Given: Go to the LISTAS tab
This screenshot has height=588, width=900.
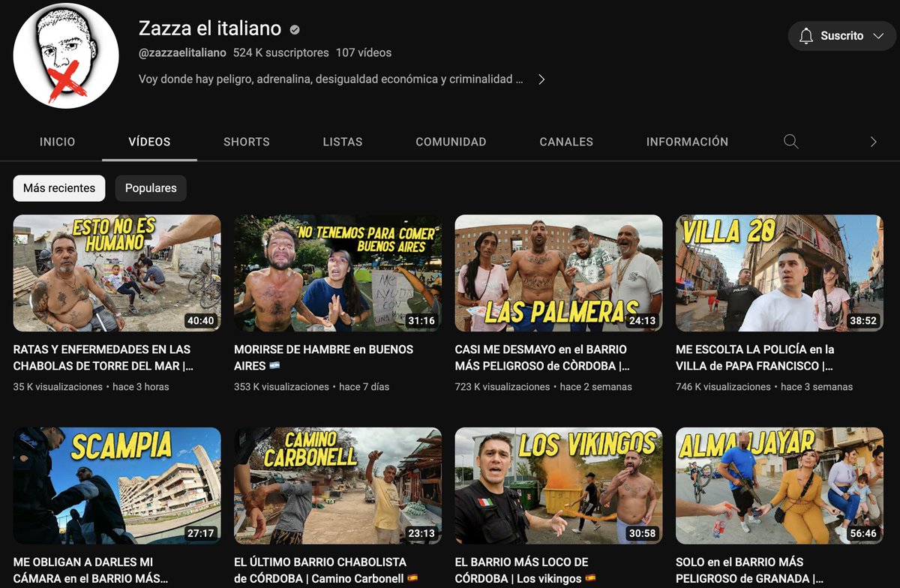Looking at the screenshot, I should click(x=343, y=142).
